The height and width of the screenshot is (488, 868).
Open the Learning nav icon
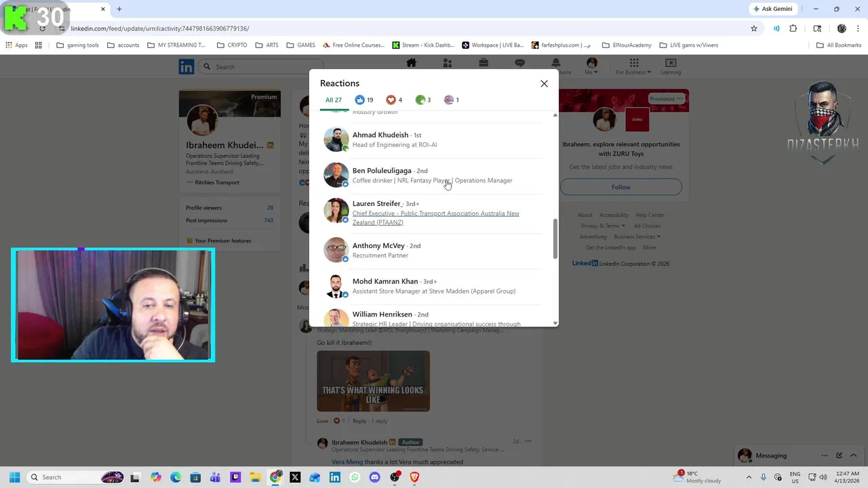671,66
